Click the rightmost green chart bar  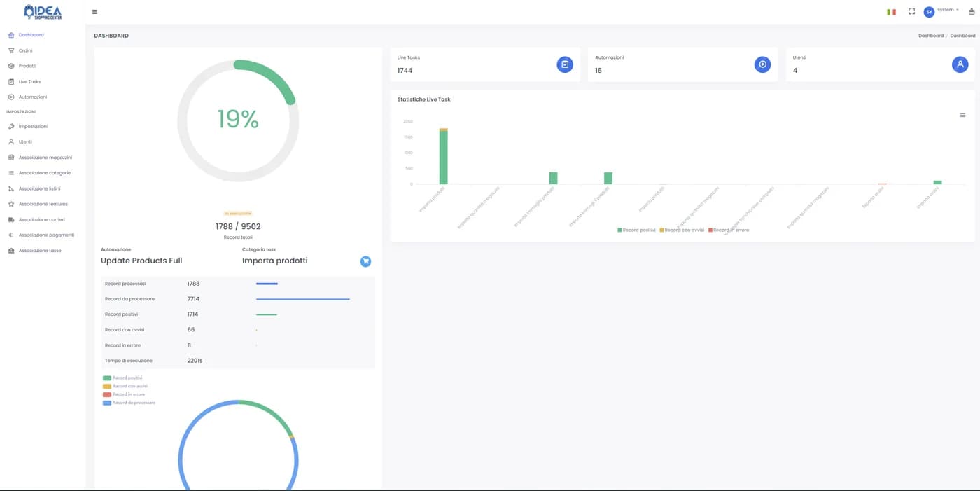[x=938, y=182]
